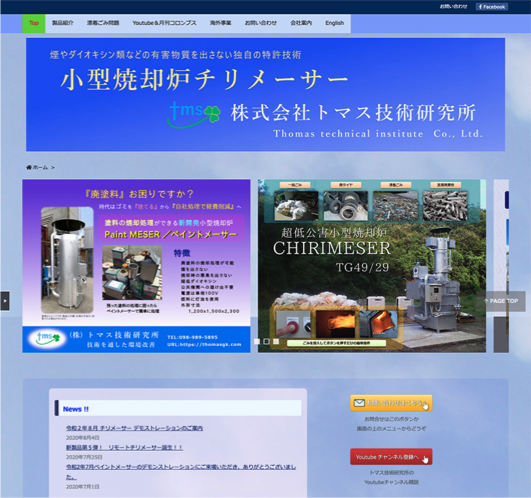Click the ホーム breadcrumb link
The width and height of the screenshot is (531, 498).
(x=40, y=167)
